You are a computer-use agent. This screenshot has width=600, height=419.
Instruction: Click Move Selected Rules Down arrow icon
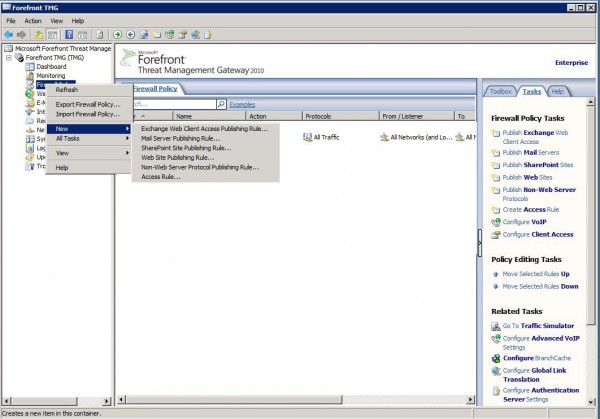496,286
